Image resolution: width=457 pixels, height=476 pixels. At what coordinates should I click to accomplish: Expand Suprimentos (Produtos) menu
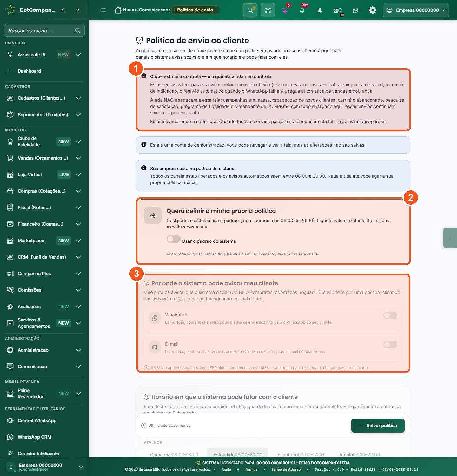pyautogui.click(x=78, y=115)
